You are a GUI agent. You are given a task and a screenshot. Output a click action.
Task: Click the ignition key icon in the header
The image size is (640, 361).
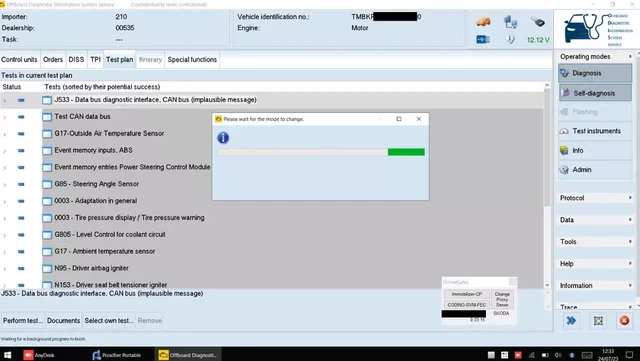[538, 22]
